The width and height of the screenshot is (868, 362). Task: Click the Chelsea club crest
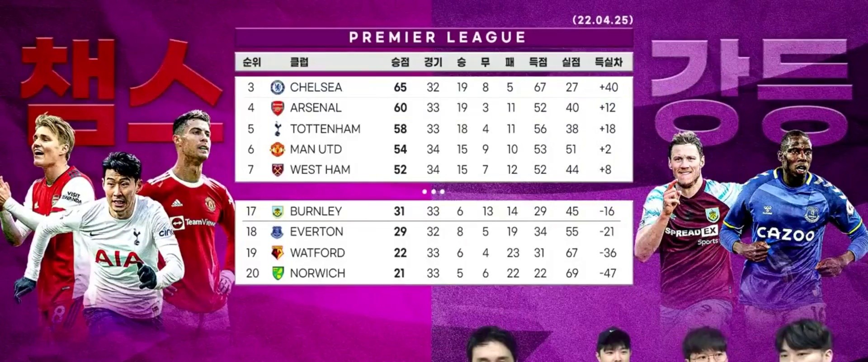point(277,87)
